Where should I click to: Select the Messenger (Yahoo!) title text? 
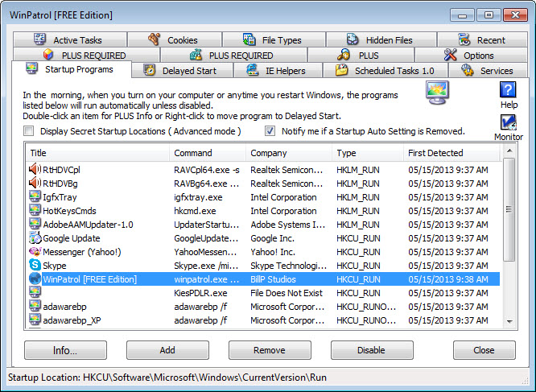coord(82,252)
